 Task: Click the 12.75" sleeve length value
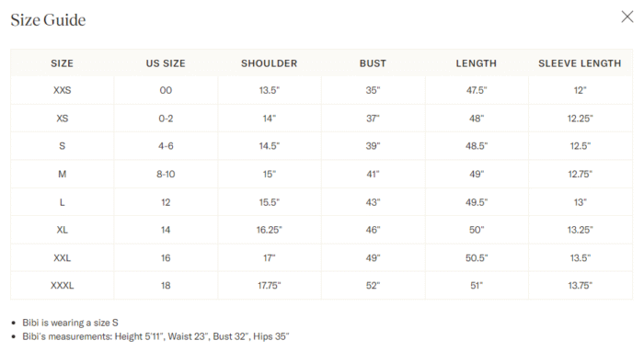coord(580,175)
